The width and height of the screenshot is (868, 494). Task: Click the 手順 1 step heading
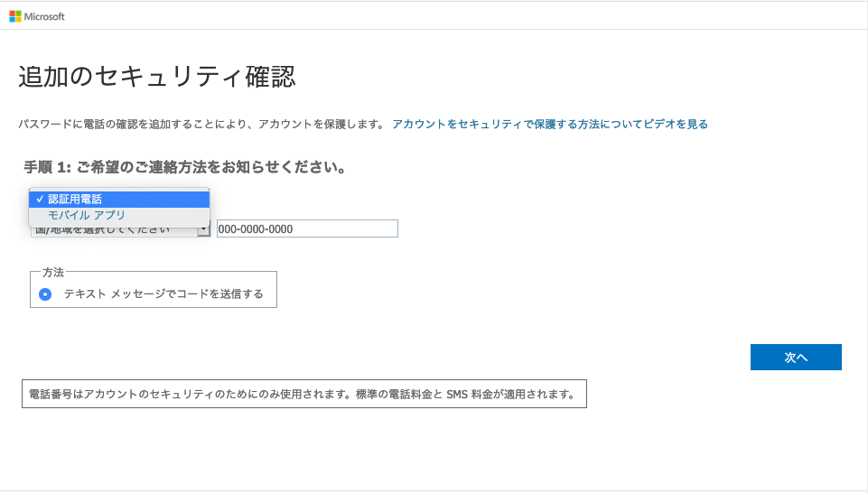coord(185,167)
